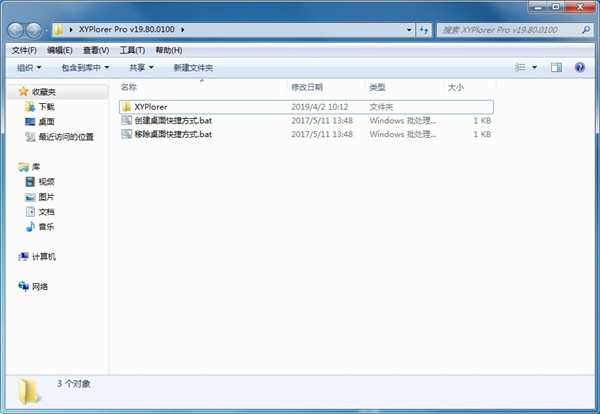The height and width of the screenshot is (414, 600).
Task: Click the magnifier search icon
Action: click(585, 30)
